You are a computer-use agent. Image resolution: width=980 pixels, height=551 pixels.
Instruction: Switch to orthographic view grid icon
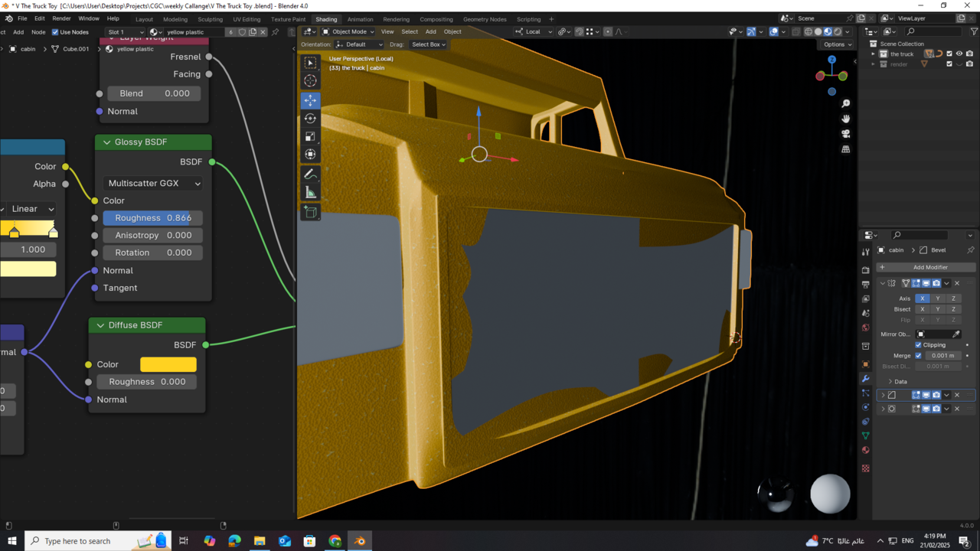coord(846,149)
